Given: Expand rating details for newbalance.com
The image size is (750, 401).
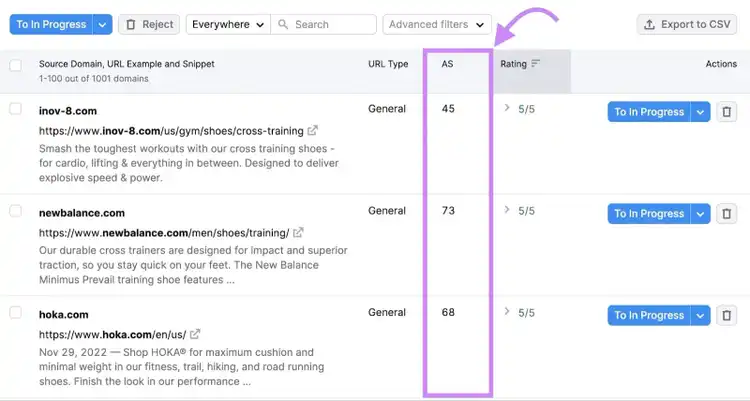Looking at the screenshot, I should tap(507, 210).
